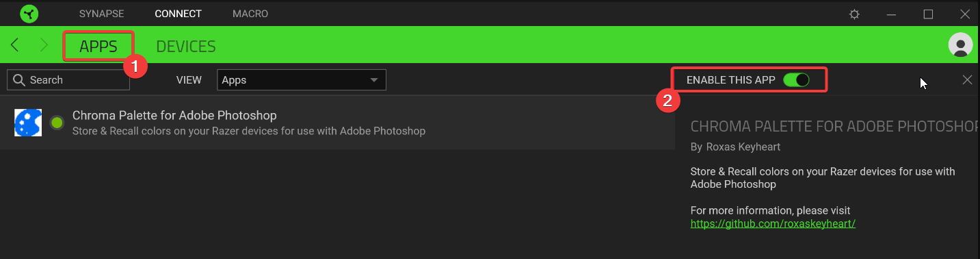This screenshot has width=980, height=259.
Task: Click into the Search field
Action: (68, 80)
